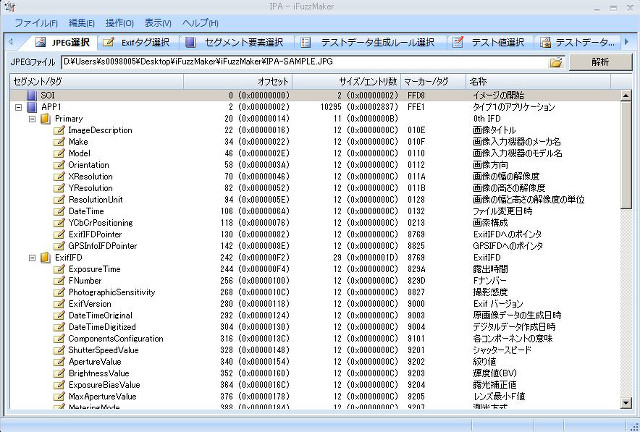Select the ComponentsConfiguration tree row
Image resolution: width=640 pixels, height=432 pixels.
click(315, 338)
